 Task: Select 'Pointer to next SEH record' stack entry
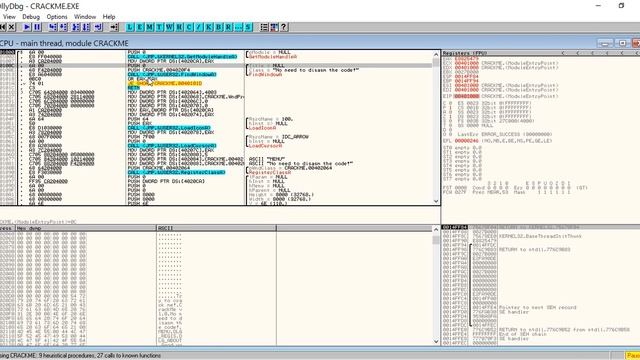tap(538, 307)
